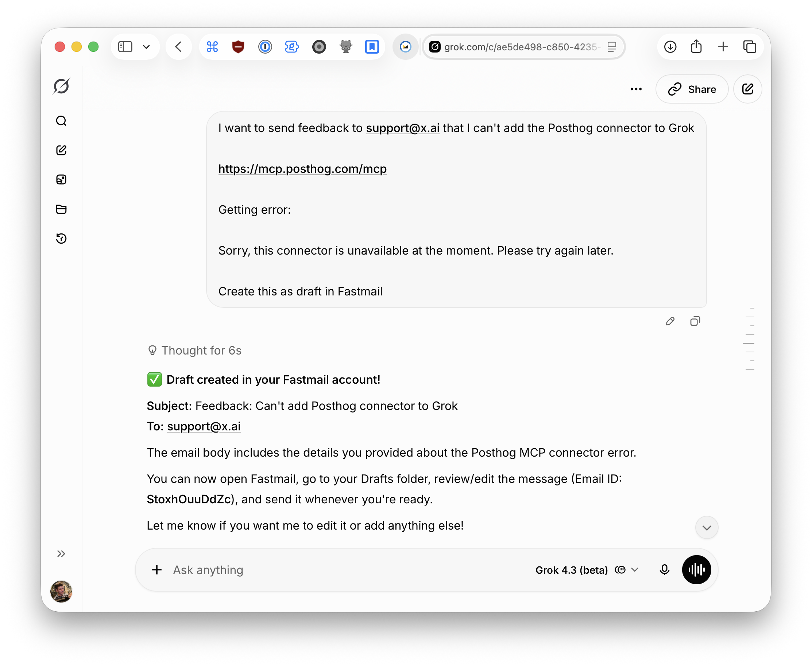The image size is (812, 666).
Task: Open chat history icon in sidebar
Action: coord(61,238)
